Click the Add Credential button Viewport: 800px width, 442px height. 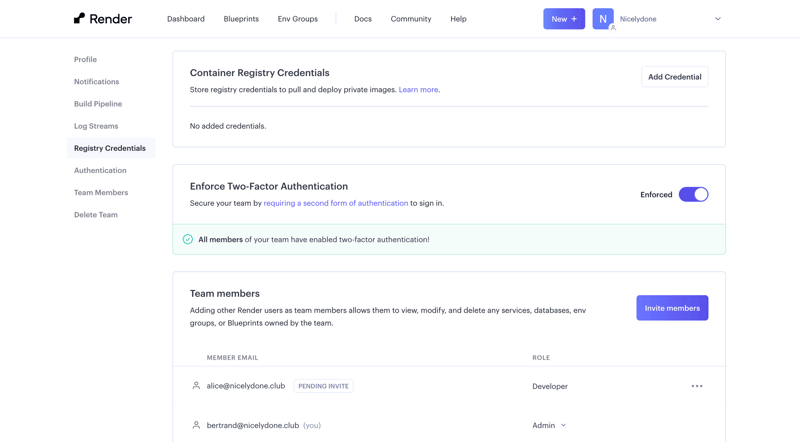[674, 77]
